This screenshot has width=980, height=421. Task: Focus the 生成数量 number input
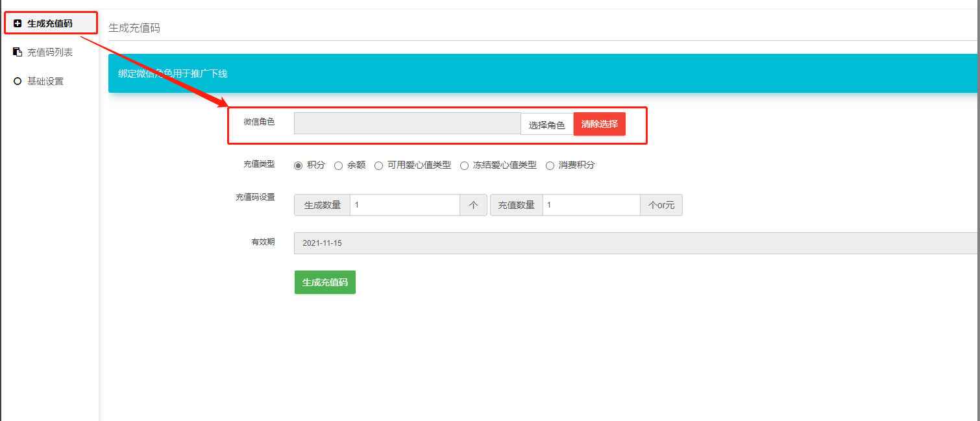pyautogui.click(x=404, y=205)
